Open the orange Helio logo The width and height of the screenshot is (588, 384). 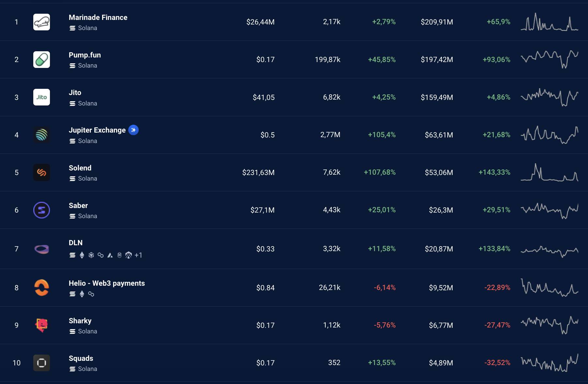(x=41, y=288)
